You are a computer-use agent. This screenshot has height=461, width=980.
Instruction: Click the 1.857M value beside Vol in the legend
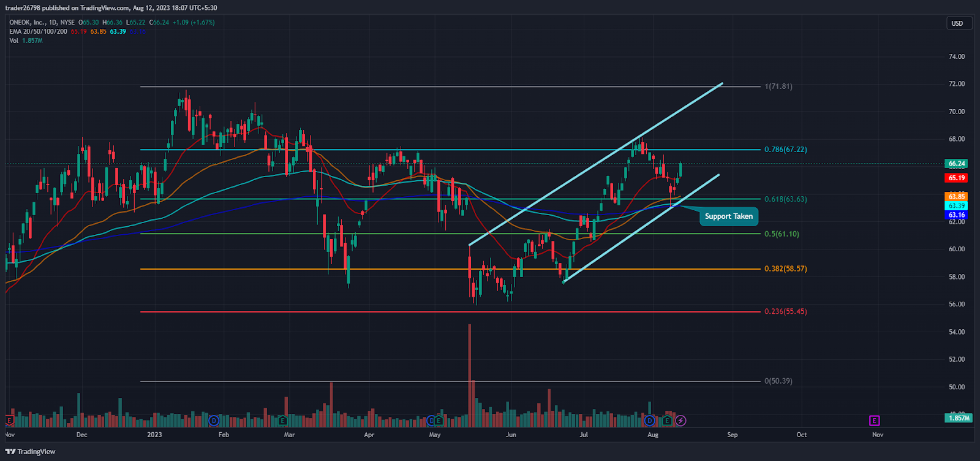(x=32, y=40)
